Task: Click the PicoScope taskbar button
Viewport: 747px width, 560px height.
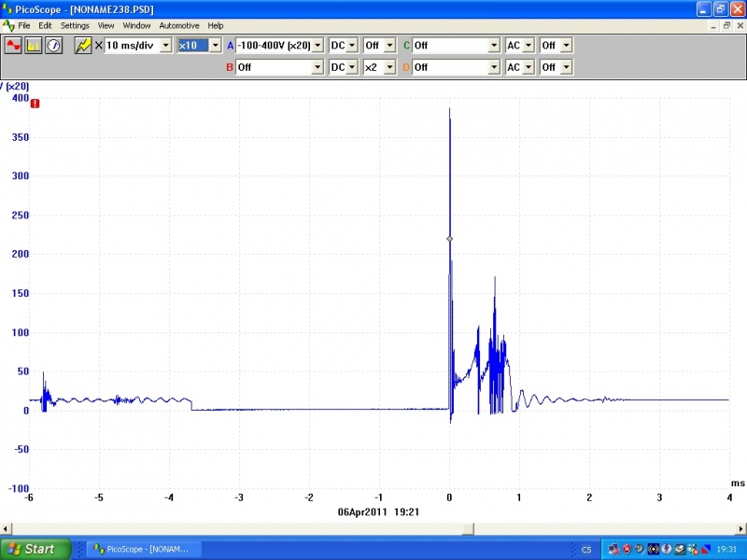Action: coord(142,549)
